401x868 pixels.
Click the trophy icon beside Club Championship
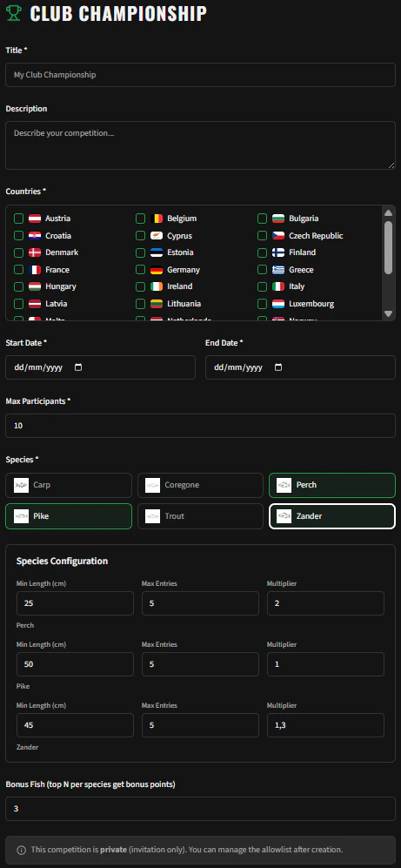coord(14,13)
